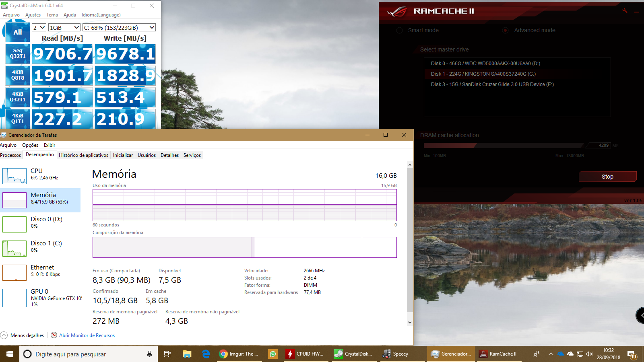Switch to the Serviços tab
This screenshot has width=644, height=362.
[192, 155]
